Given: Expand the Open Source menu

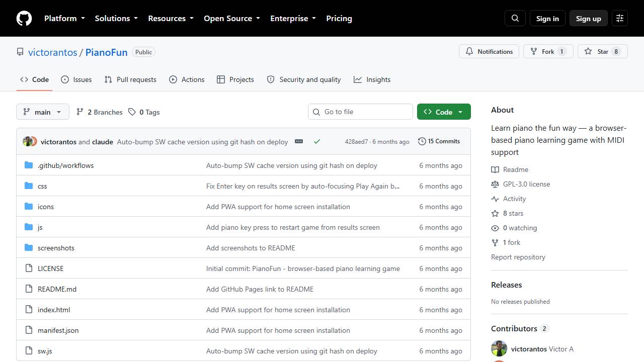Looking at the screenshot, I should coord(232,18).
